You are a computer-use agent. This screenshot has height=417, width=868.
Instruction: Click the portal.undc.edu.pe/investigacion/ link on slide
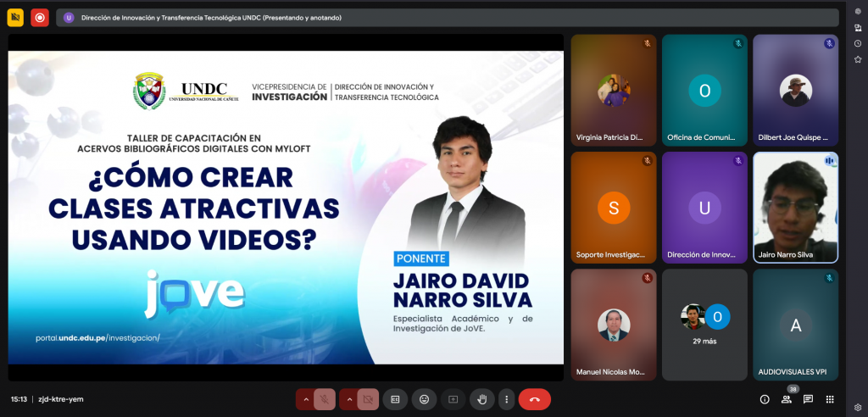pyautogui.click(x=97, y=338)
